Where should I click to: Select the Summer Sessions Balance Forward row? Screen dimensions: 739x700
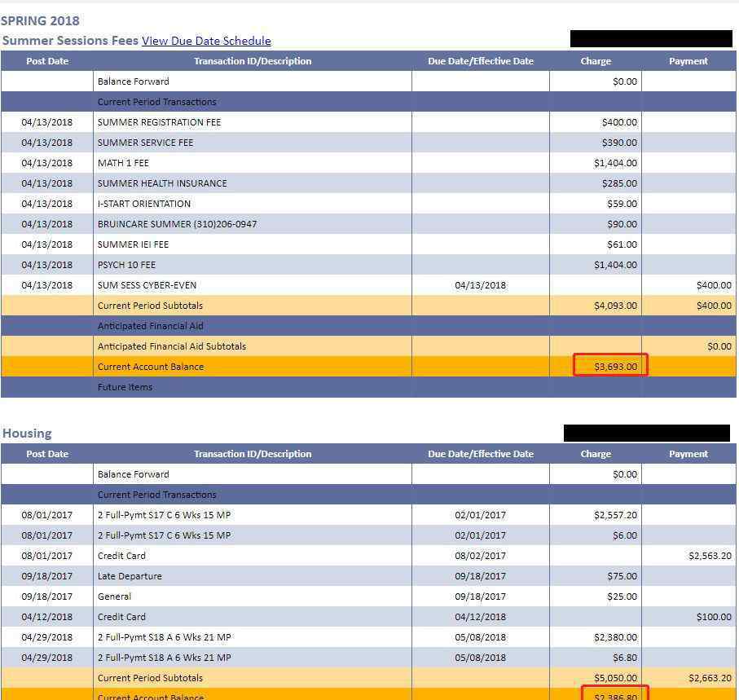(x=368, y=81)
